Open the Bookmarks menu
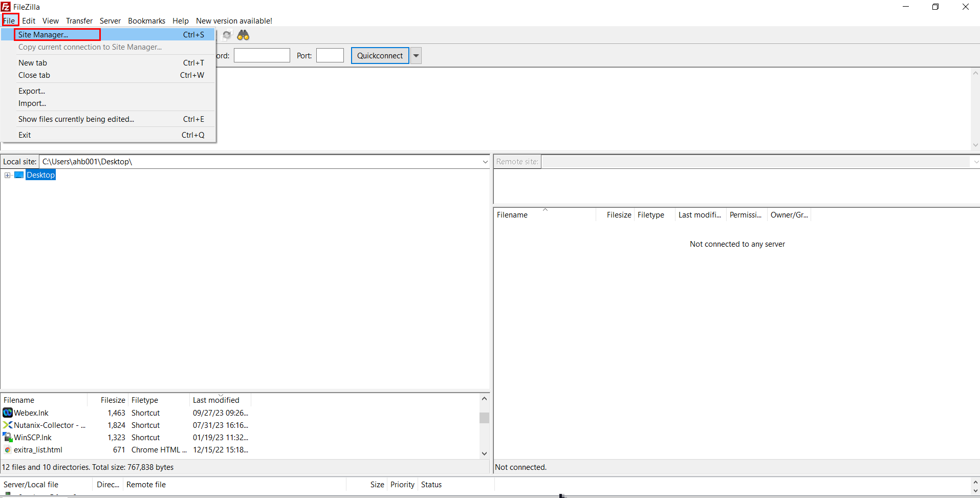Viewport: 980px width, 498px height. pos(146,20)
